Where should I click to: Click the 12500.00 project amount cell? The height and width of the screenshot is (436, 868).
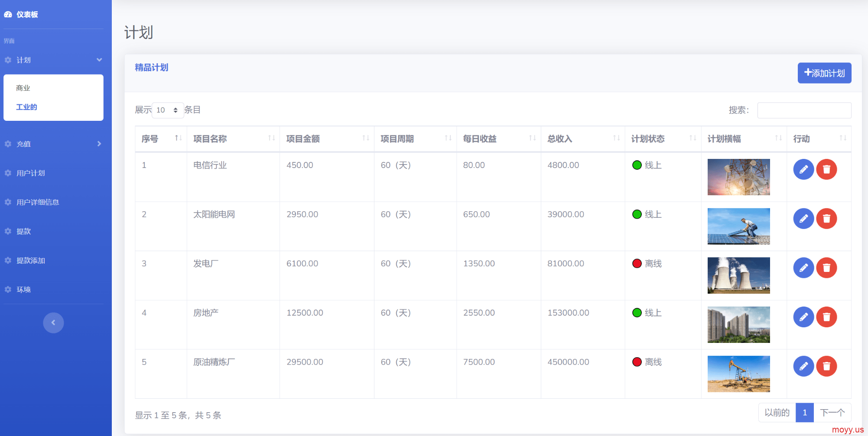pyautogui.click(x=327, y=325)
